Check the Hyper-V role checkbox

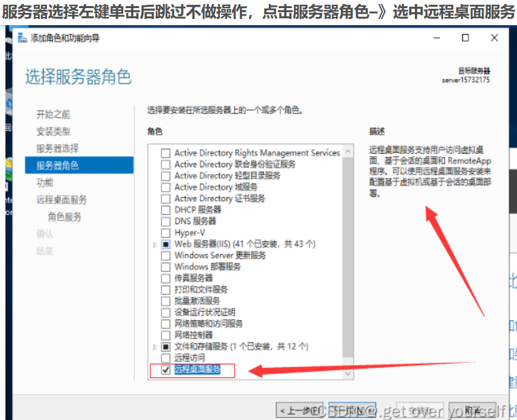coord(165,232)
